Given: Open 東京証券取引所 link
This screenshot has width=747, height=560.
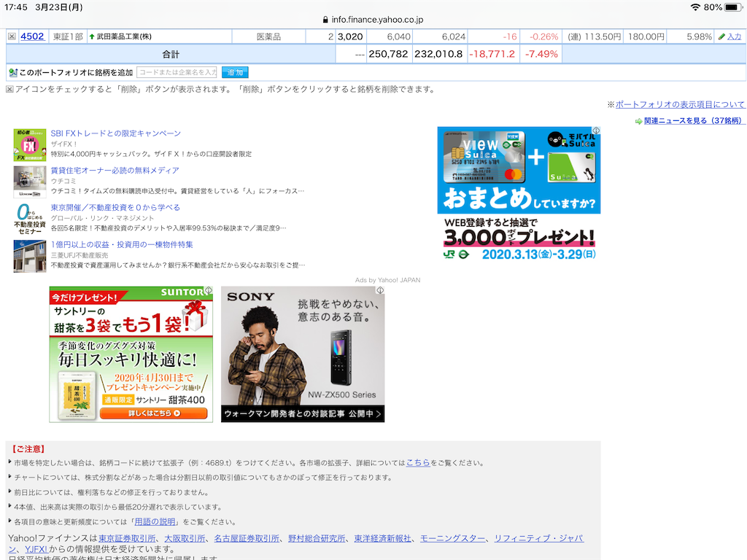Looking at the screenshot, I should click(x=127, y=538).
